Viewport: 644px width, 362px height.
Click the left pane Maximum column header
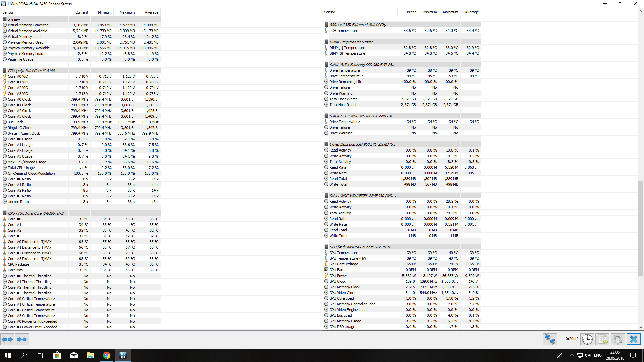pyautogui.click(x=127, y=12)
